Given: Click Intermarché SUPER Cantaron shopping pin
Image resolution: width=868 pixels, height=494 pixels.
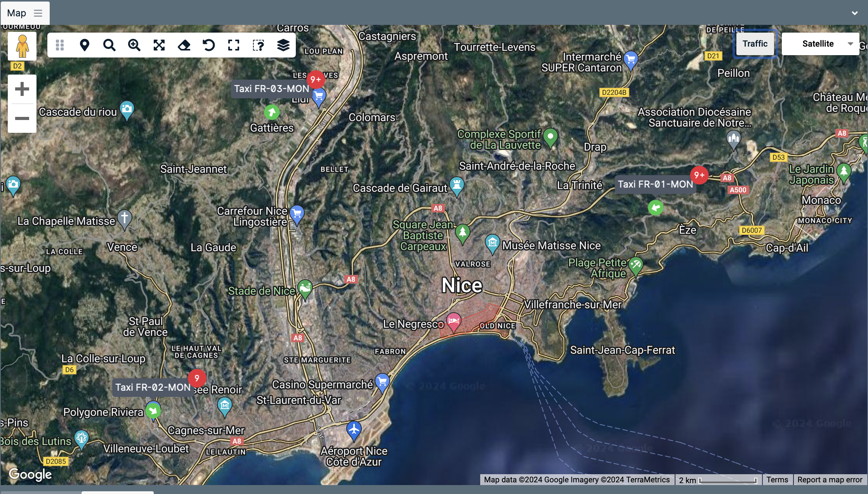Looking at the screenshot, I should 631,60.
